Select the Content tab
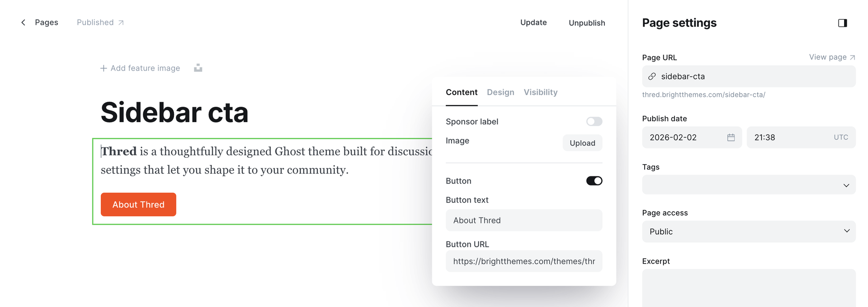Screen dimensions: 868x307 tap(461, 92)
